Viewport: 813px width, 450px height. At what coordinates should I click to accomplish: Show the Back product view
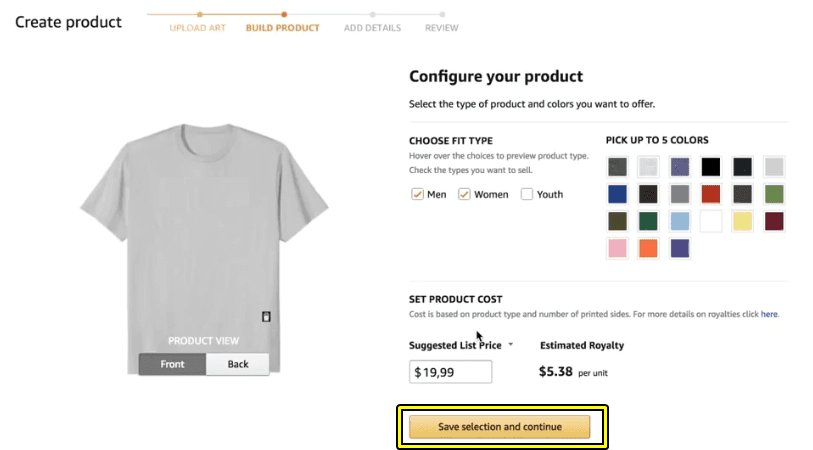click(238, 364)
